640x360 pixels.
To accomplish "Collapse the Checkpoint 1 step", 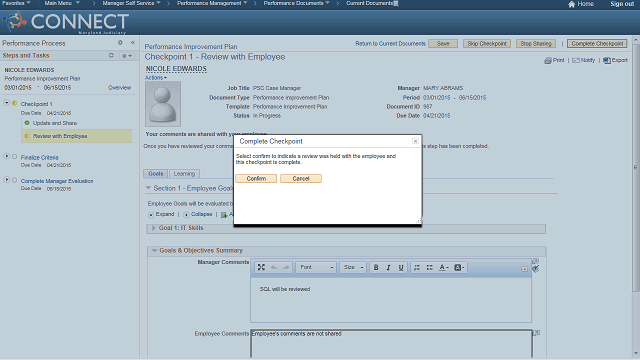I will [7, 103].
